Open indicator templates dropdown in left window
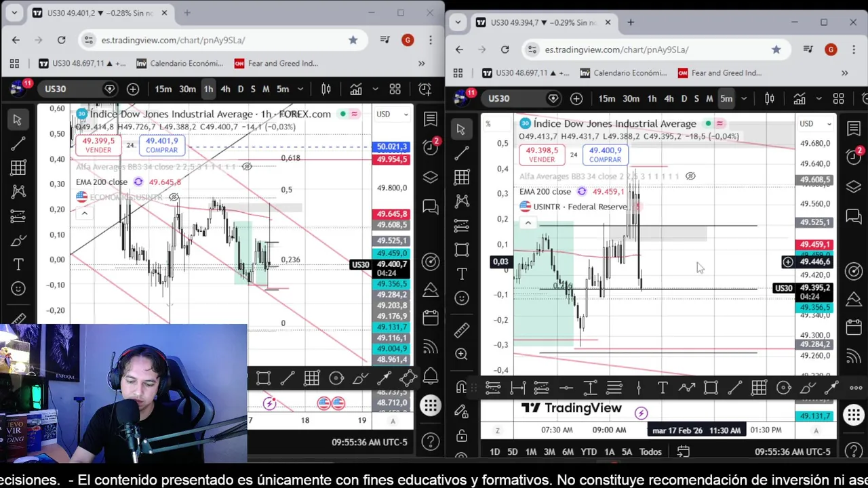 click(x=375, y=89)
